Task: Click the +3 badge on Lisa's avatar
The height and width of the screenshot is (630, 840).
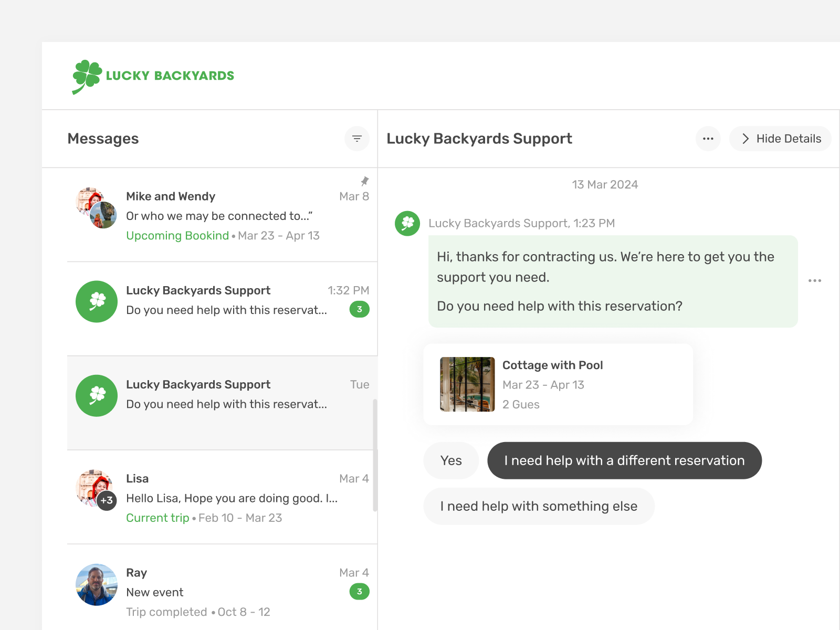Action: pos(107,500)
